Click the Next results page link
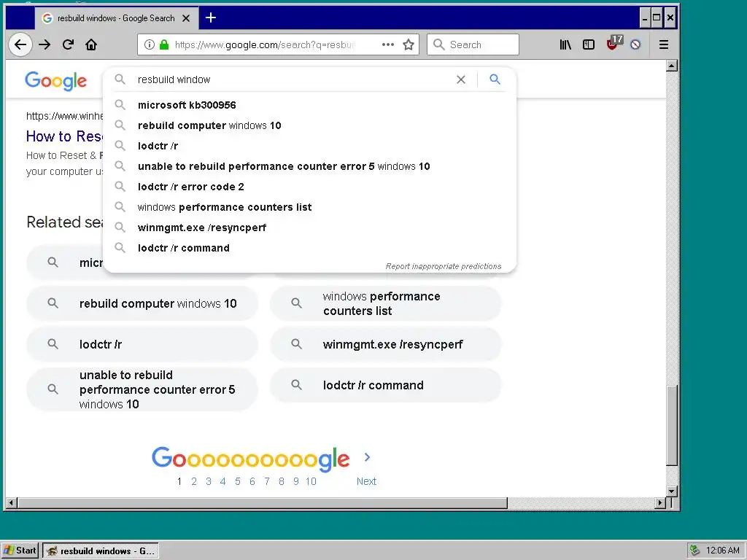Image resolution: width=747 pixels, height=560 pixels. click(366, 481)
